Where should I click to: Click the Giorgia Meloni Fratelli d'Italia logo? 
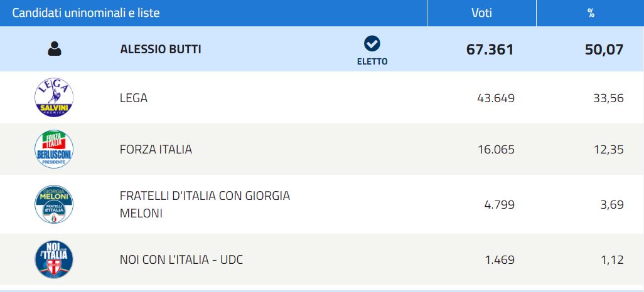pos(53,204)
